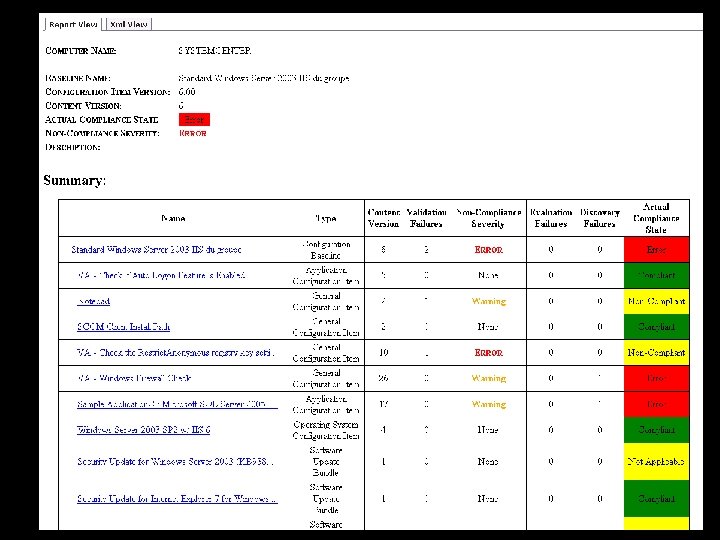Click the Error cell for Windows Firewall Check row

click(657, 378)
